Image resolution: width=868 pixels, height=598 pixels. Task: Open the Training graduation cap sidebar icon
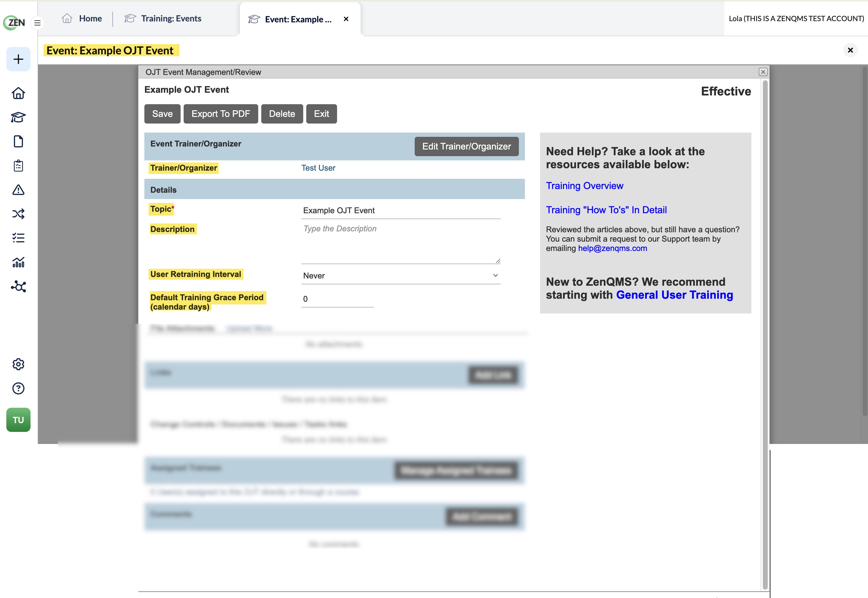pyautogui.click(x=18, y=117)
